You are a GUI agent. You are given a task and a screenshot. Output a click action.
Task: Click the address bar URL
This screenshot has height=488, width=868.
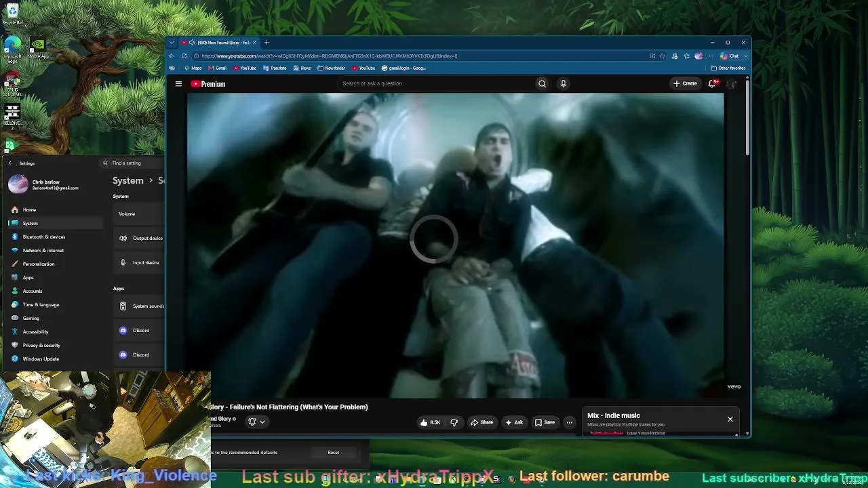(330, 56)
